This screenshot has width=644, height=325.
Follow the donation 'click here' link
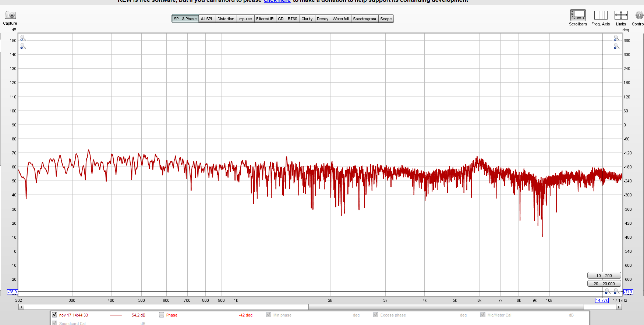[277, 1]
